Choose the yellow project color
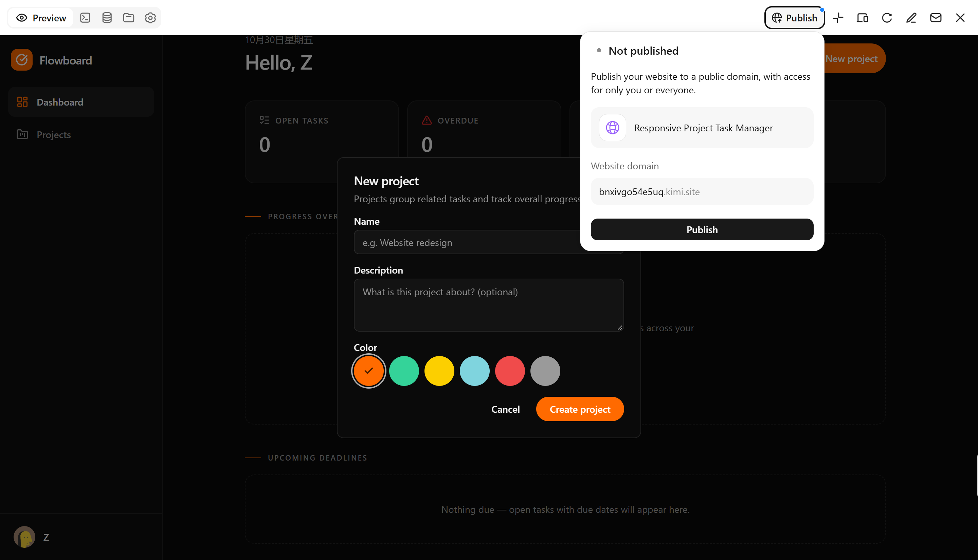The image size is (978, 560). (439, 371)
